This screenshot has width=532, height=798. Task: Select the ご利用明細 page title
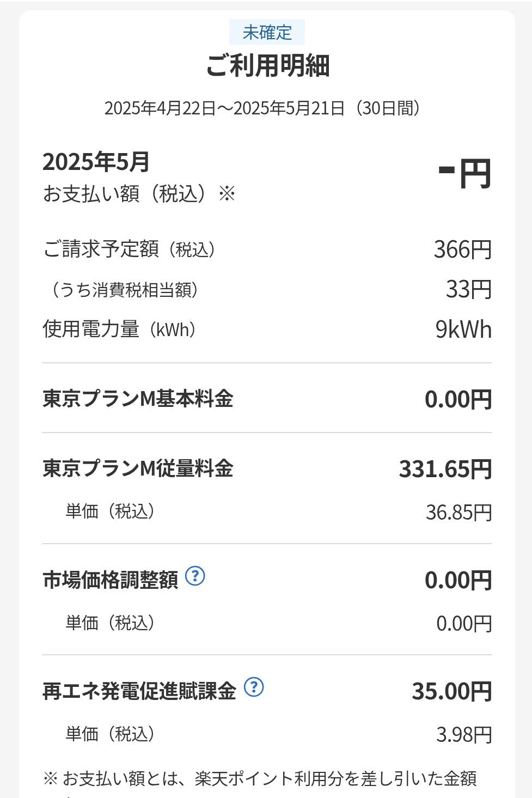click(x=267, y=66)
